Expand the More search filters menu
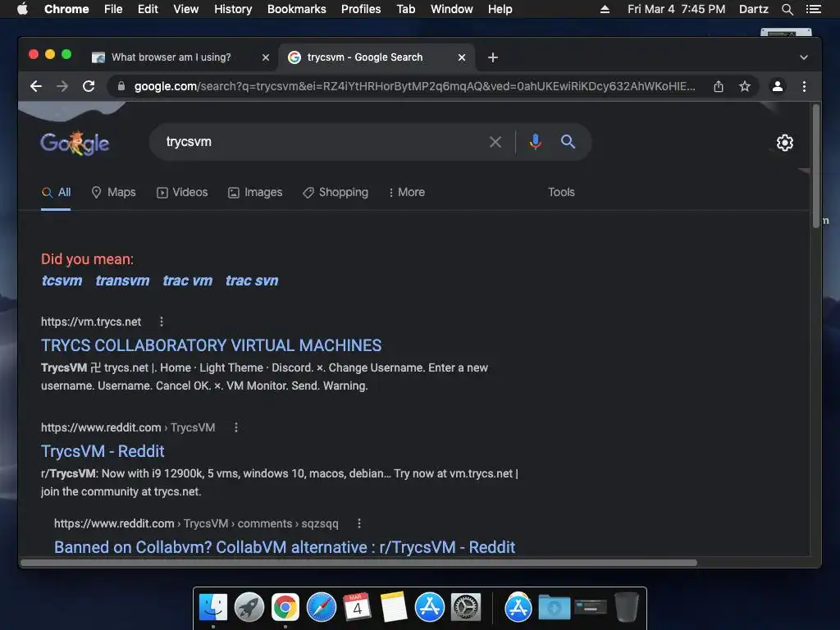This screenshot has height=630, width=840. click(407, 192)
